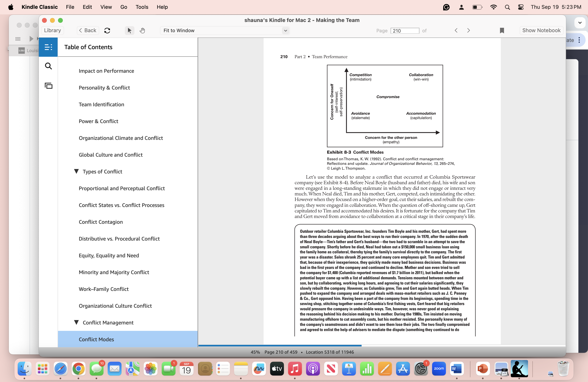Toggle the bookmark for this page
This screenshot has width=588, height=382.
click(x=502, y=31)
